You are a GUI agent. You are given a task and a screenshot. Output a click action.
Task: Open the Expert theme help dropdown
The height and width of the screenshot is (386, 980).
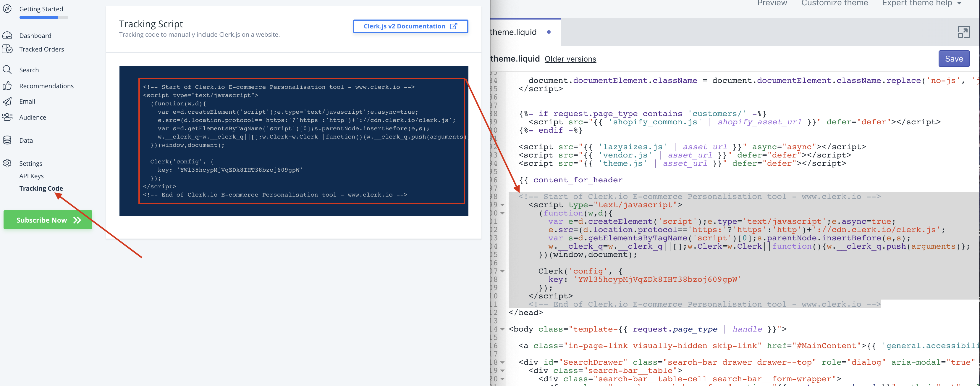pos(921,3)
